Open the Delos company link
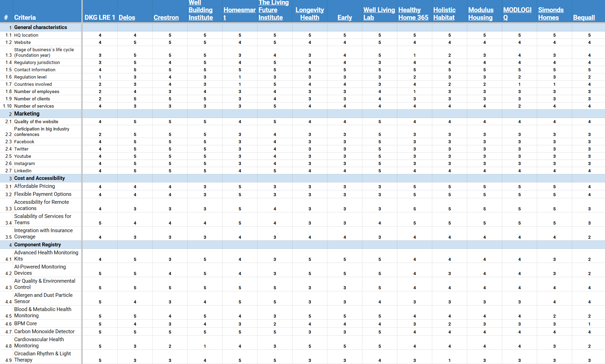The height and width of the screenshot is (364, 605). click(x=127, y=18)
